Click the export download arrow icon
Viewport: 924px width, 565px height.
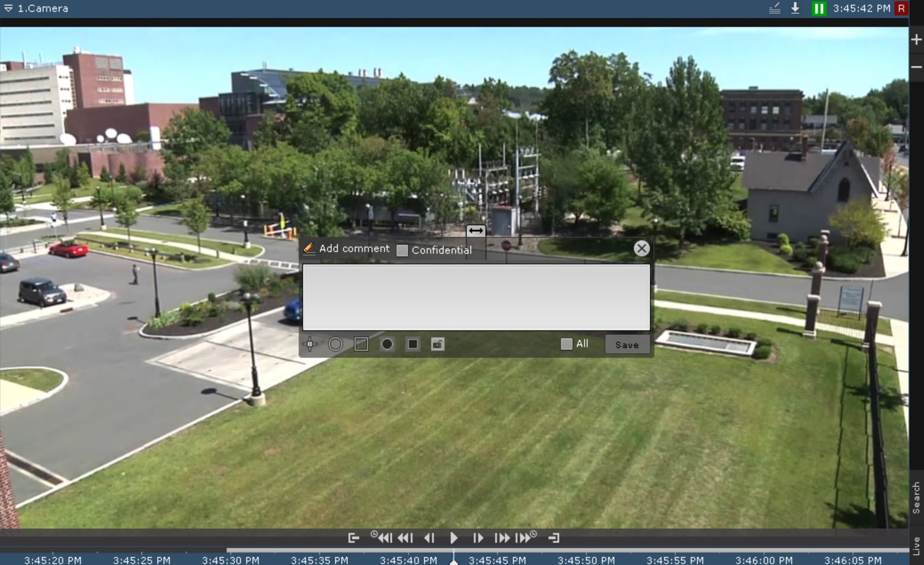[x=795, y=8]
